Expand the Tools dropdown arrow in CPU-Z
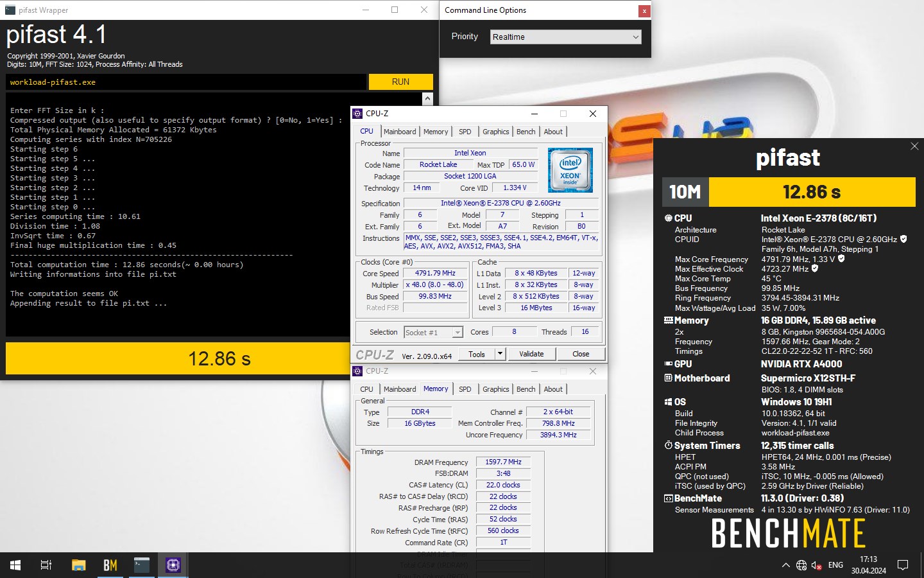The image size is (924, 578). (501, 354)
